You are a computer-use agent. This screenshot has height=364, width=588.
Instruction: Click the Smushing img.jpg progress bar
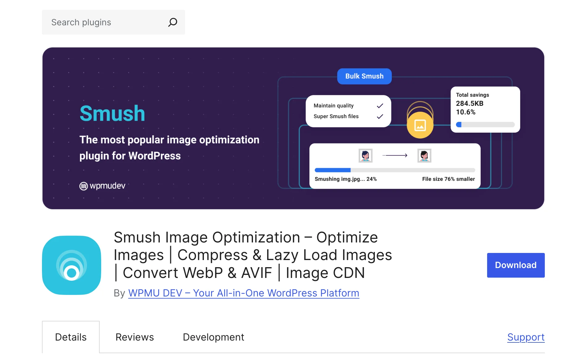point(395,170)
